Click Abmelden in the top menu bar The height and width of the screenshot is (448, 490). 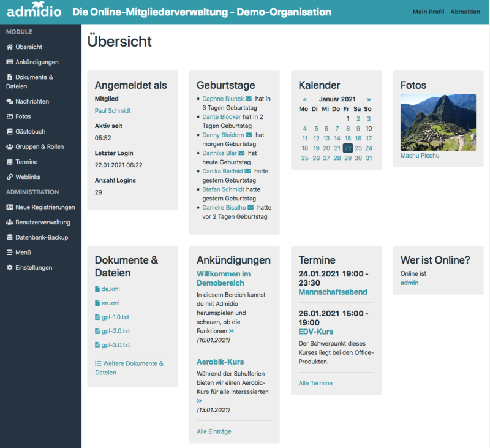point(466,12)
